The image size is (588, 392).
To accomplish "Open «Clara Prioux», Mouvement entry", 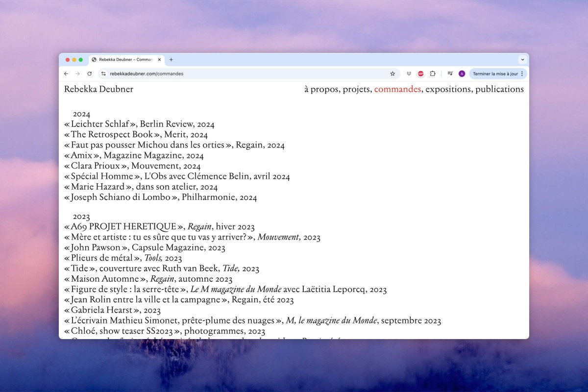I will tap(132, 166).
